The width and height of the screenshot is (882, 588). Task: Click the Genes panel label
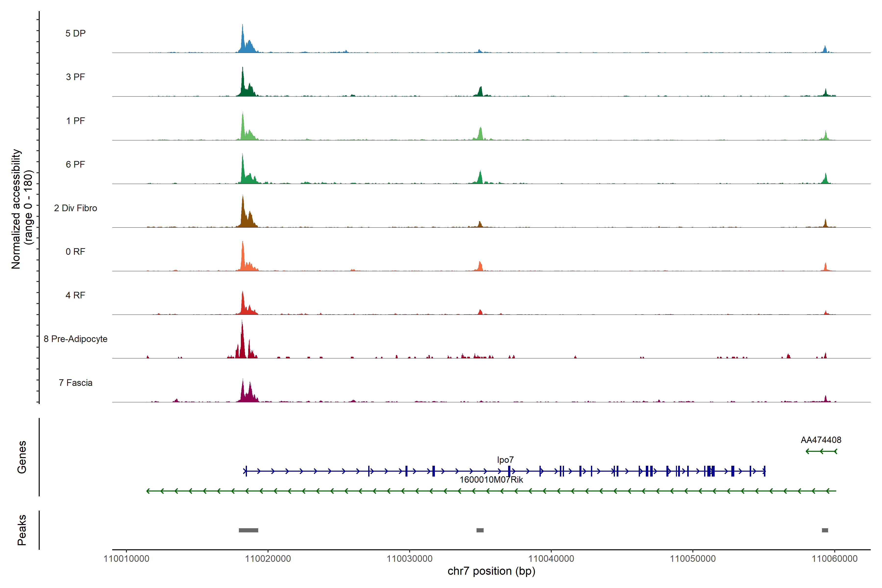pos(22,457)
